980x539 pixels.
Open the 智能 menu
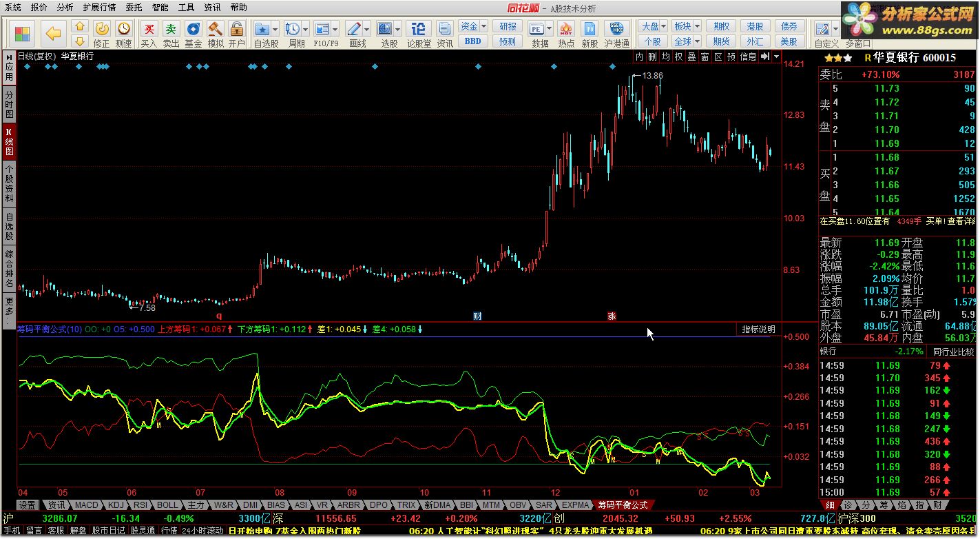pos(160,8)
